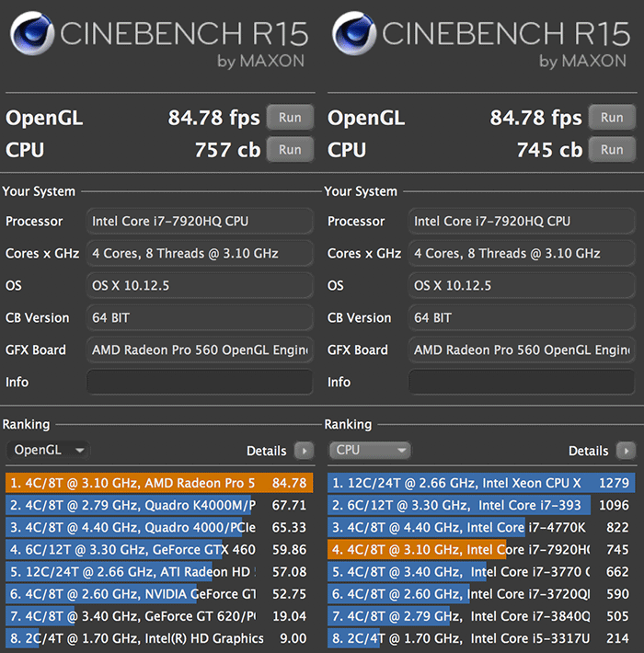Select the GeForce GT 620 19.04 row
This screenshot has width=644, height=653.
click(x=159, y=616)
